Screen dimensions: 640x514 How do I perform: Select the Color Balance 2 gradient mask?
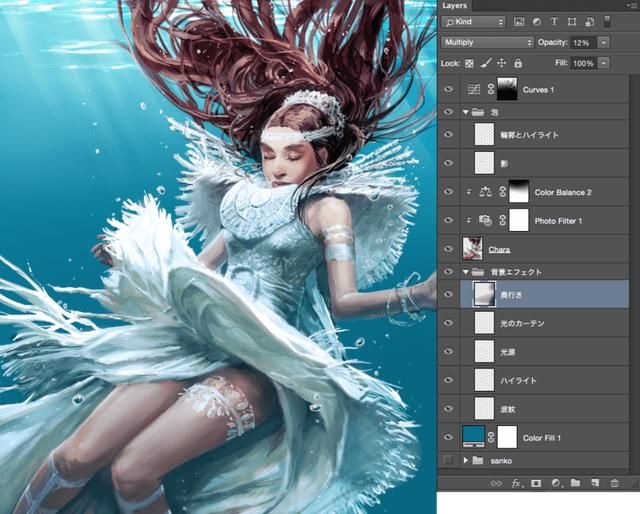tap(519, 192)
